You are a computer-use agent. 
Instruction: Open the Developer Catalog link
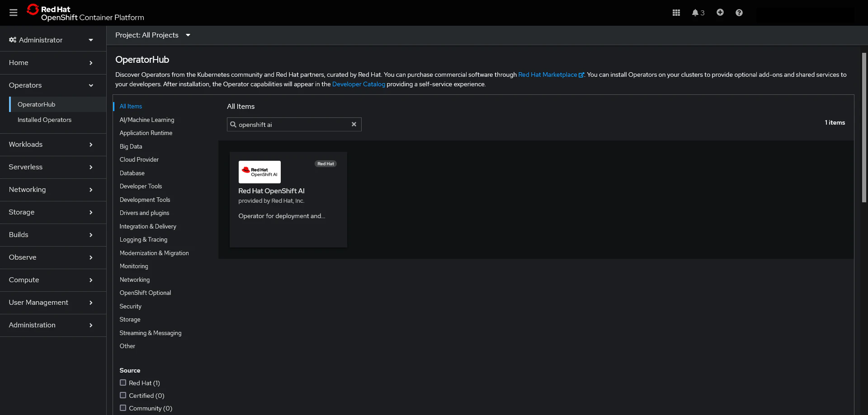(359, 84)
